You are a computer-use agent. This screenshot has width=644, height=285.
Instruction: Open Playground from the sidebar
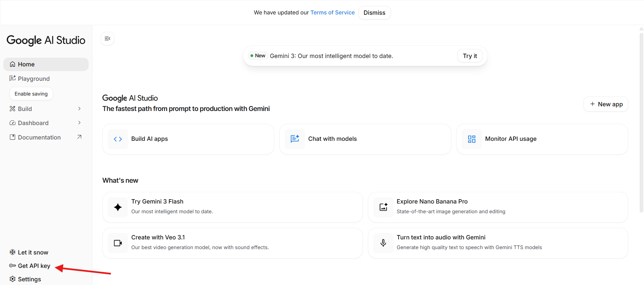pos(34,79)
